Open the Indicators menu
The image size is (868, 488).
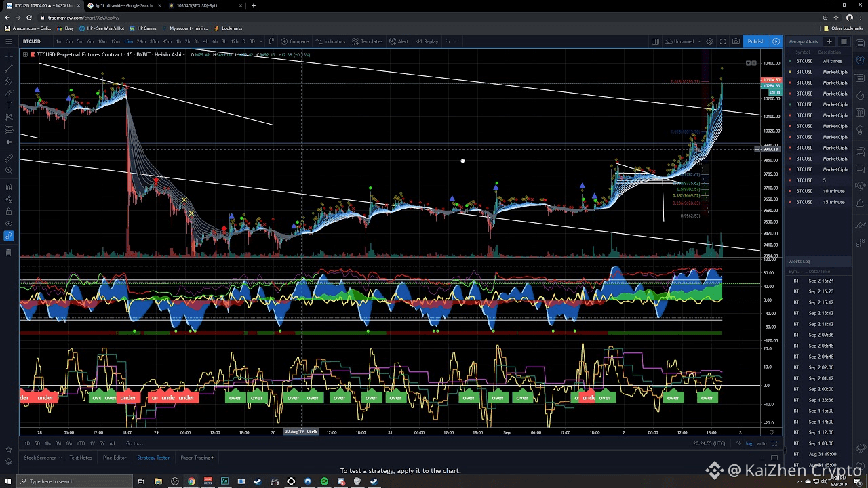click(330, 41)
